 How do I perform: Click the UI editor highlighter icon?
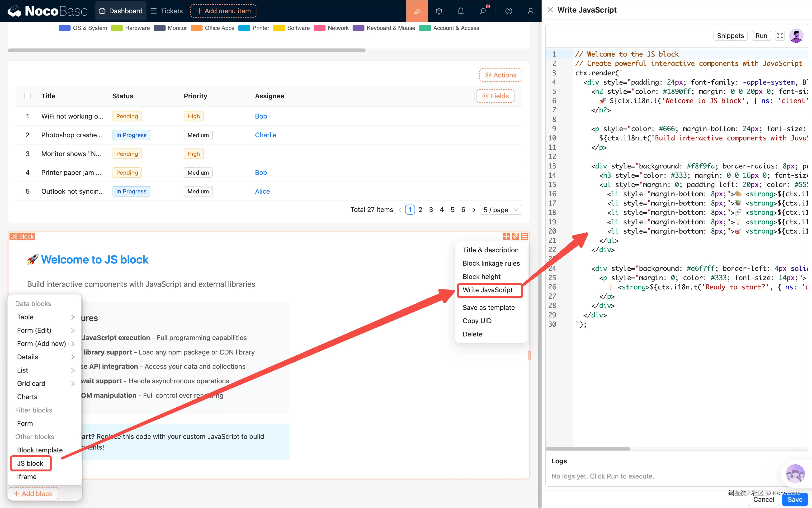click(417, 11)
